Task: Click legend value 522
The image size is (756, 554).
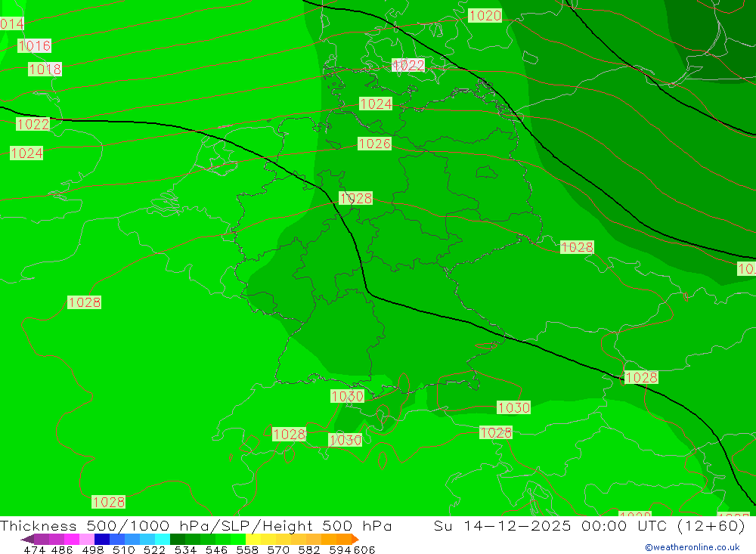Action: click(155, 549)
